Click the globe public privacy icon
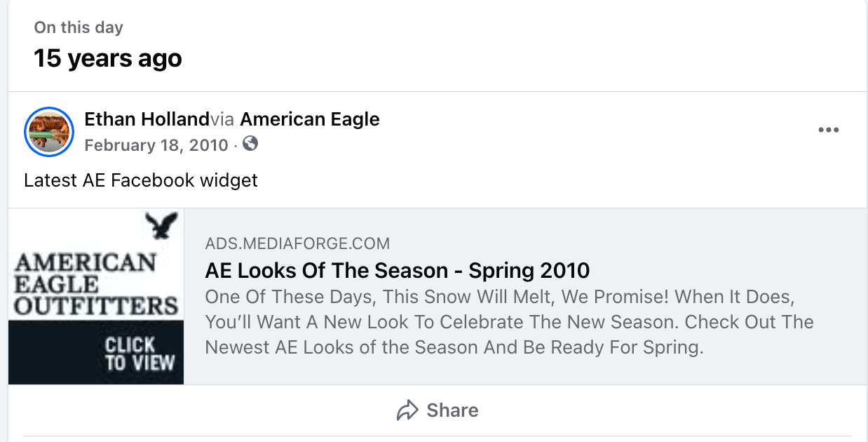This screenshot has height=442, width=868. pyautogui.click(x=250, y=144)
